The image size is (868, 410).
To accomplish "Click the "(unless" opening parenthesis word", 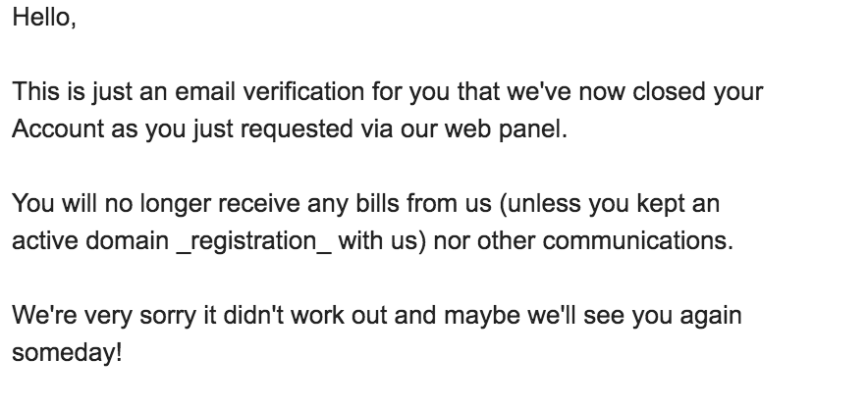I will (540, 204).
